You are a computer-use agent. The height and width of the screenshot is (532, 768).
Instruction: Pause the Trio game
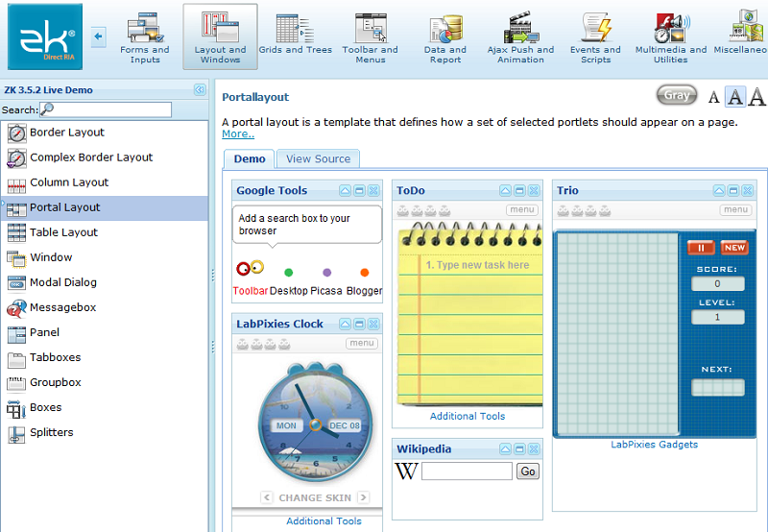tap(701, 248)
